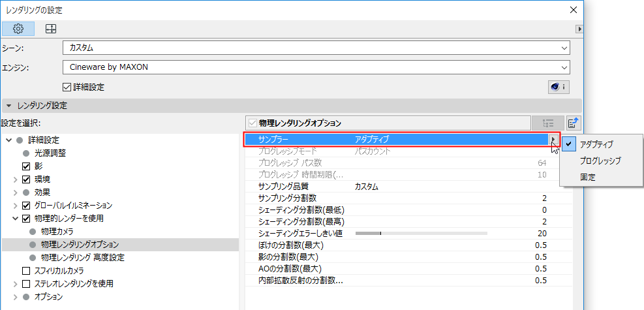The width and height of the screenshot is (644, 310).
Task: Switch to the size settings tab icon
Action: tap(51, 29)
